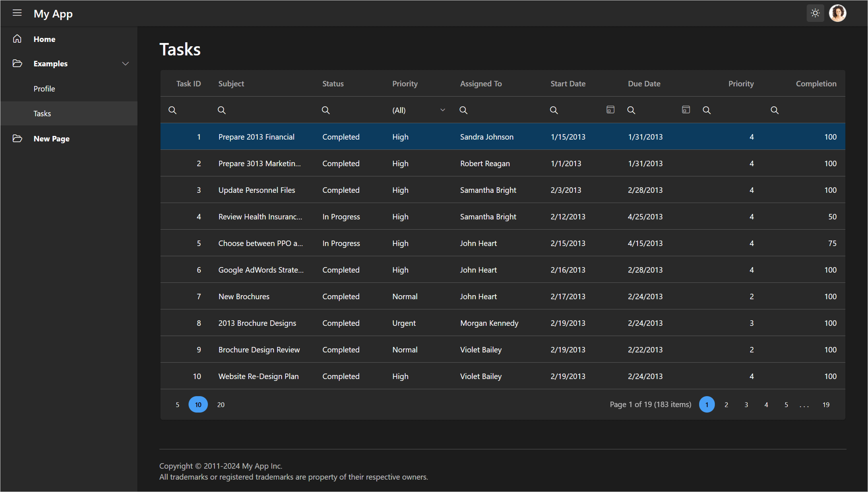
Task: Click the search icon in the Assigned To filter
Action: point(463,110)
